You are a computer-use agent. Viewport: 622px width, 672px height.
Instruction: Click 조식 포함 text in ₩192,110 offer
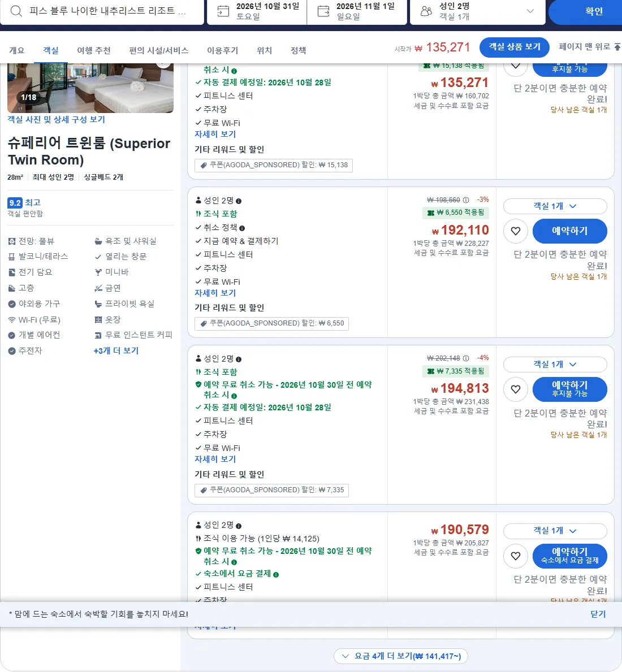[221, 214]
